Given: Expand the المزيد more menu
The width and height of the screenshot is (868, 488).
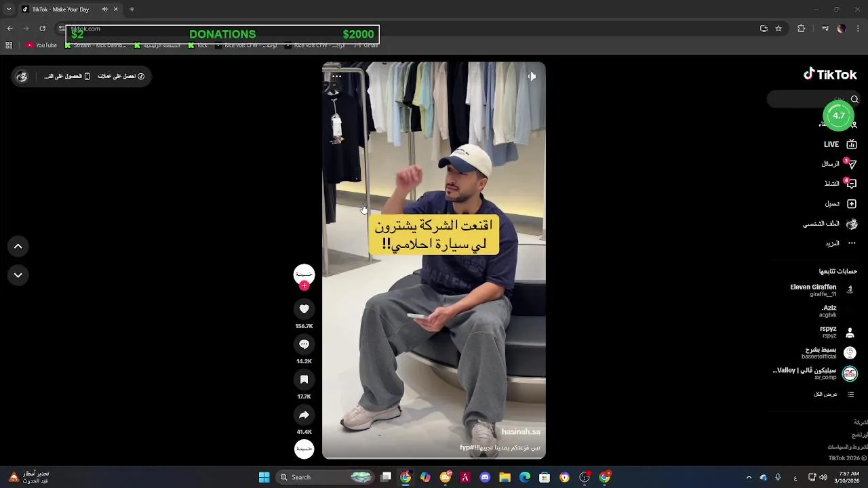Looking at the screenshot, I should coord(841,243).
